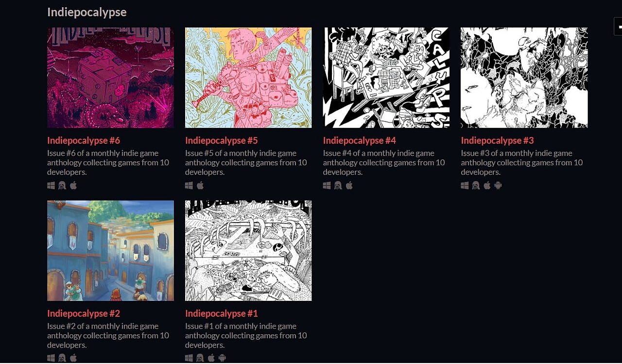This screenshot has width=622, height=364.
Task: Click the Linux icon under Indiepocalypse #4
Action: point(338,185)
